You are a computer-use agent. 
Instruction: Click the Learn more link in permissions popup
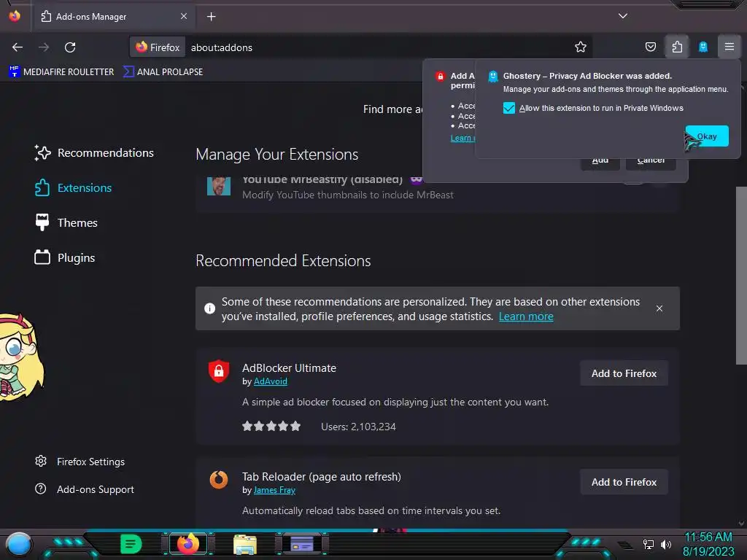462,138
